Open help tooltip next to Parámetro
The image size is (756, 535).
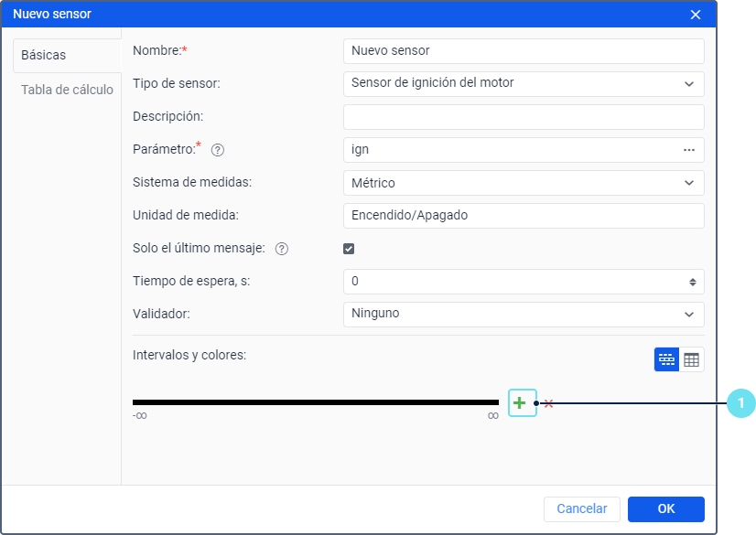[x=218, y=150]
